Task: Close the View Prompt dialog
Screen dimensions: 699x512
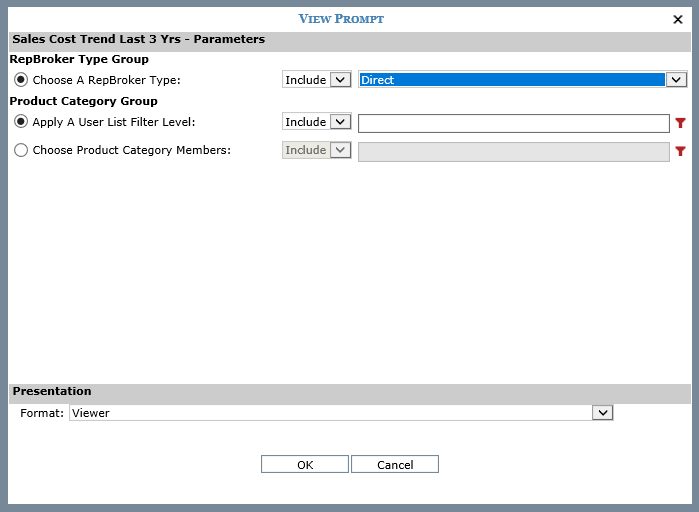Action: (x=678, y=19)
